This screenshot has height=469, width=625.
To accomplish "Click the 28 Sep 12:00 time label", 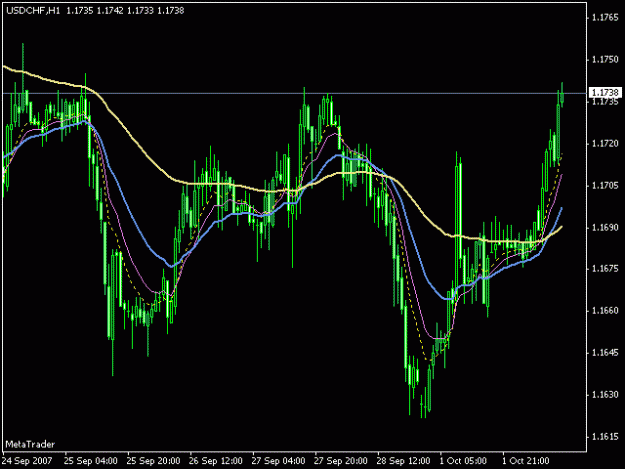I will click(403, 461).
